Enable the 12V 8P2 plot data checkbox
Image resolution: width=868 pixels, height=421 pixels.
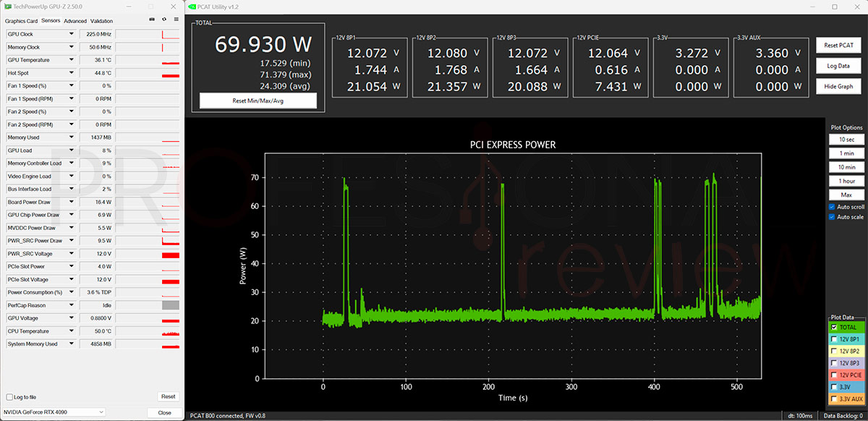coord(833,352)
